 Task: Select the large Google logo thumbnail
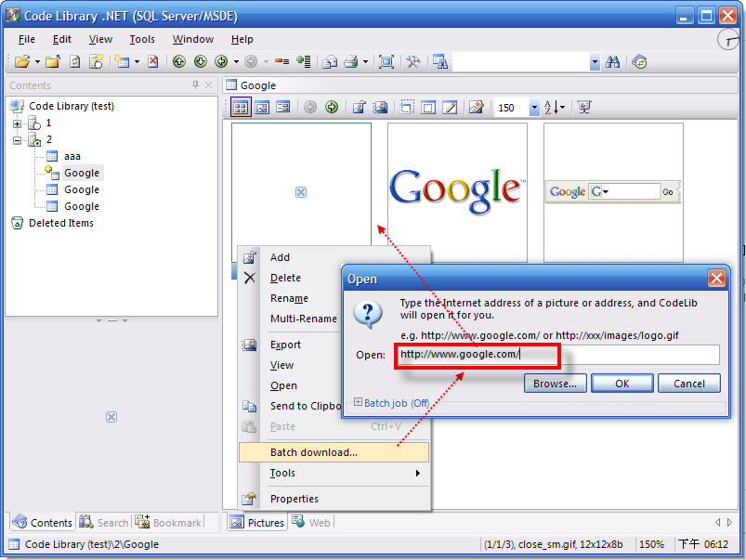pos(457,192)
